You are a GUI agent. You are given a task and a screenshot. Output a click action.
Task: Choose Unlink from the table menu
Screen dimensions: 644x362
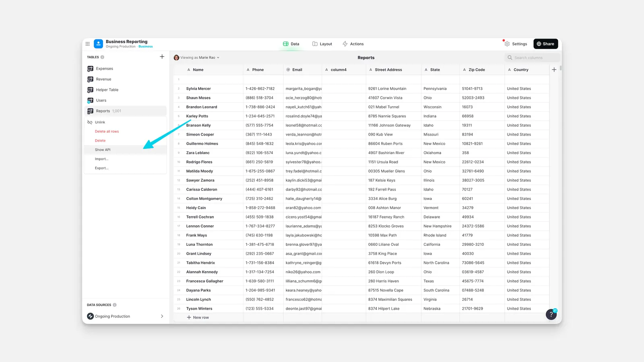(x=125, y=122)
